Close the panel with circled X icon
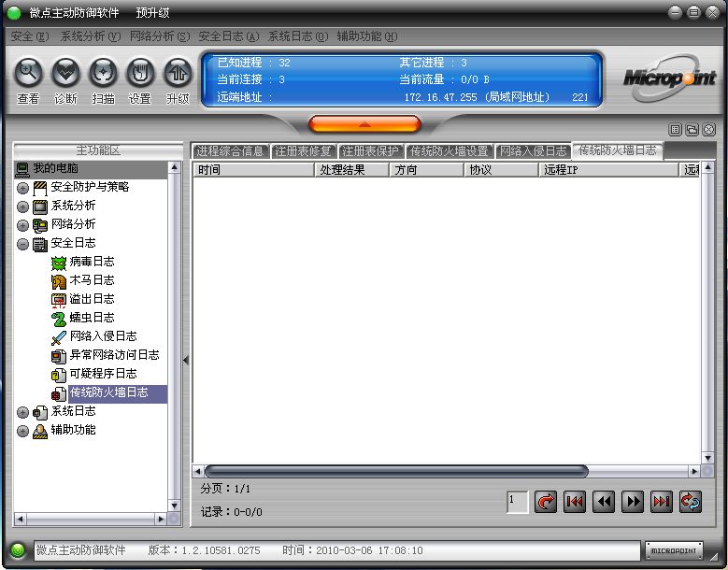 point(709,130)
